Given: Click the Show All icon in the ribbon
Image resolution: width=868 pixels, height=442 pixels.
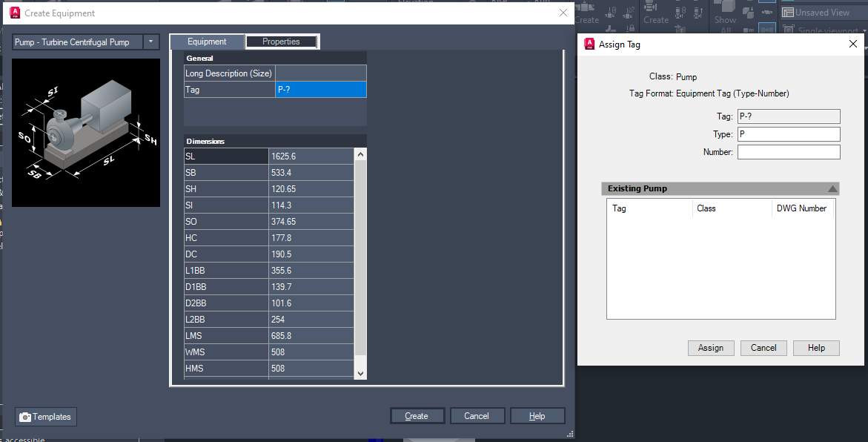Looking at the screenshot, I should coord(726,19).
